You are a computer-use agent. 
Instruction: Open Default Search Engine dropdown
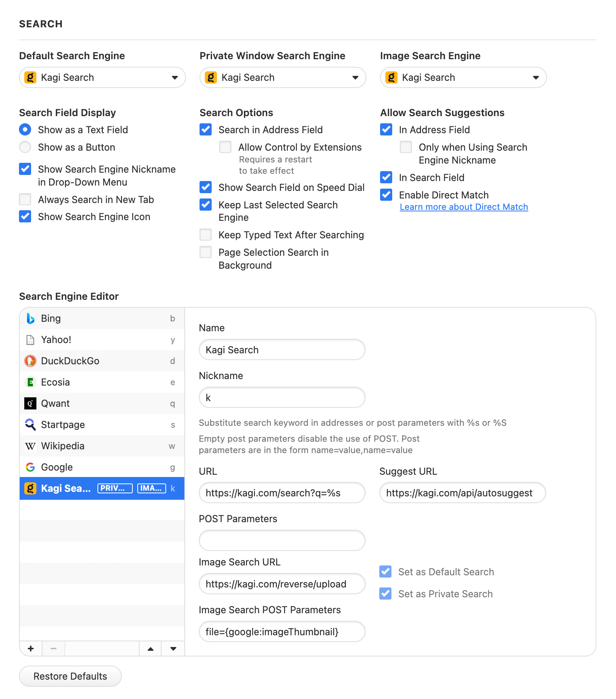point(102,77)
